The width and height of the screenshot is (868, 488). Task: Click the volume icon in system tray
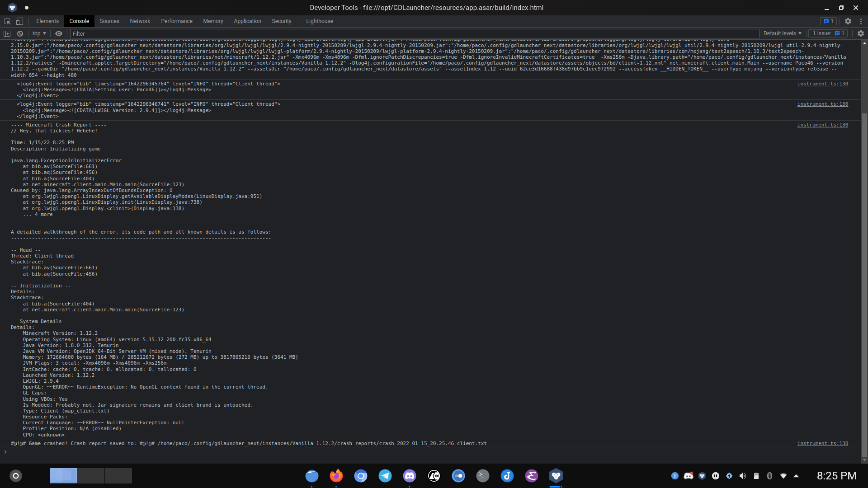point(743,476)
